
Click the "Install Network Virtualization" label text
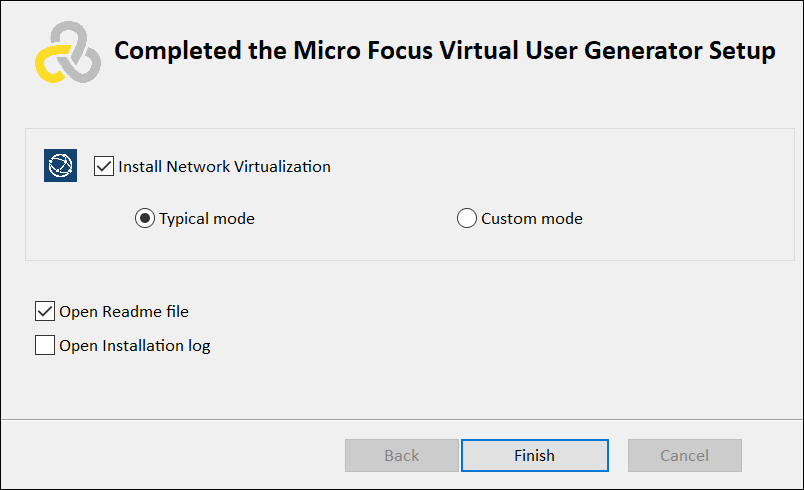coord(224,167)
